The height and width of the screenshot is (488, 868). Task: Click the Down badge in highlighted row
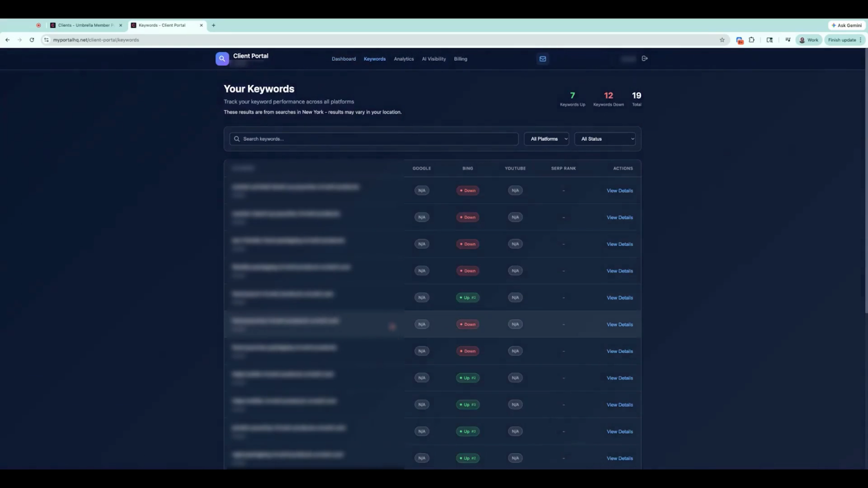[x=468, y=324]
